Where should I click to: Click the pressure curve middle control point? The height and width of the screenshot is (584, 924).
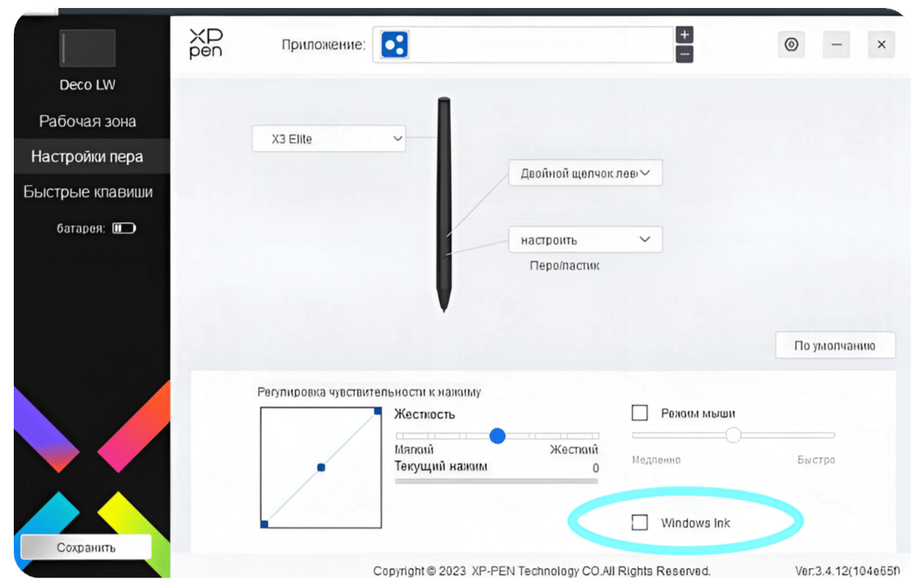[x=321, y=468]
